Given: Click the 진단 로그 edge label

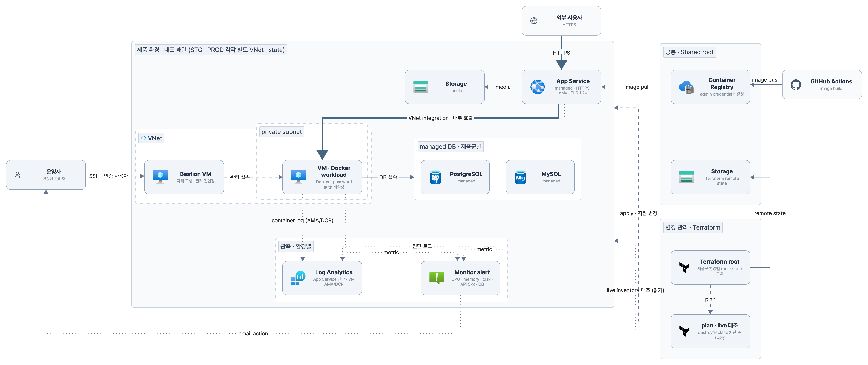Looking at the screenshot, I should tap(422, 246).
